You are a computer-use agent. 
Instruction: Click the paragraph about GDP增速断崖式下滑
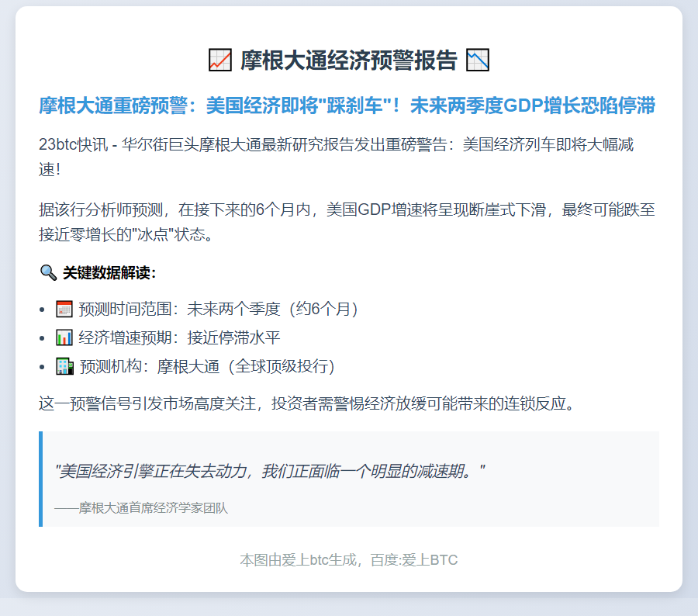[347, 221]
